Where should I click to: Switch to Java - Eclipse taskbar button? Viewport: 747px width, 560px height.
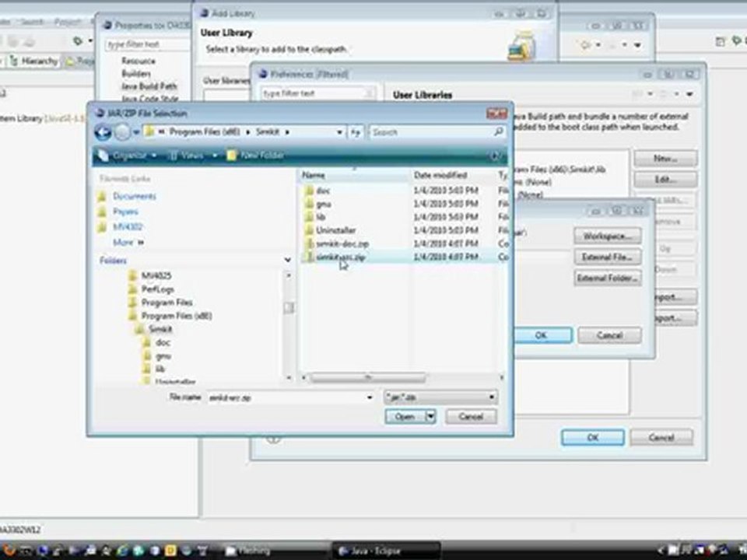386,551
